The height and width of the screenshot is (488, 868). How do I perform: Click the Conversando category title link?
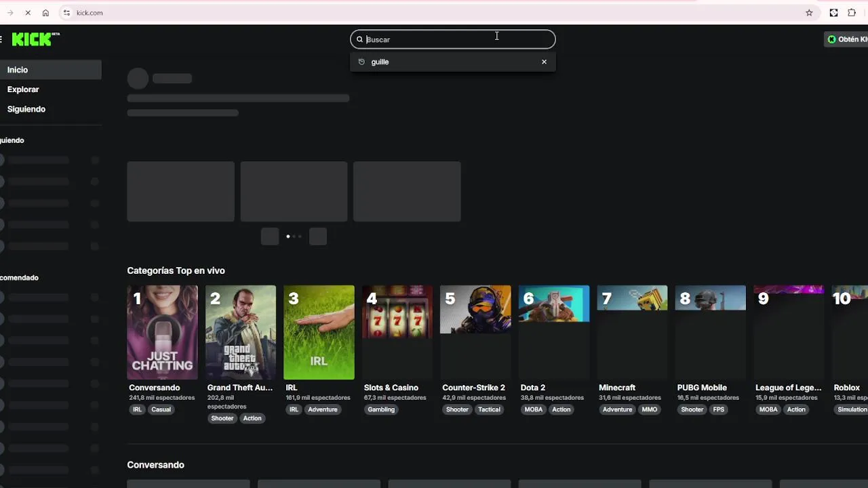click(155, 388)
